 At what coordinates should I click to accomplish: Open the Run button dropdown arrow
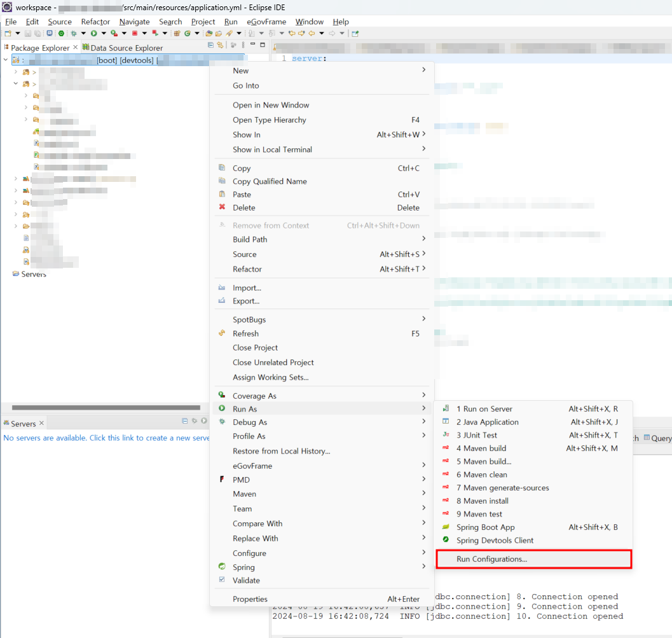pos(104,34)
